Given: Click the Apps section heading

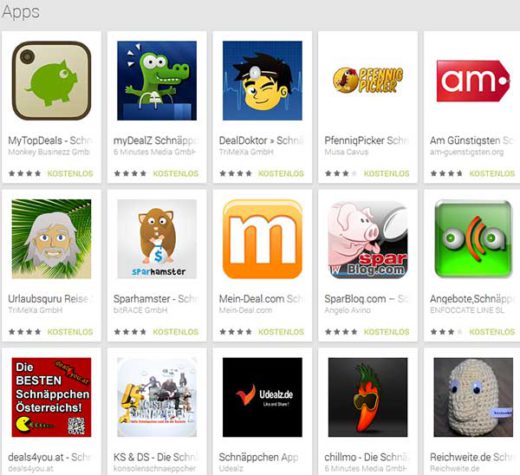Looking at the screenshot, I should [21, 12].
